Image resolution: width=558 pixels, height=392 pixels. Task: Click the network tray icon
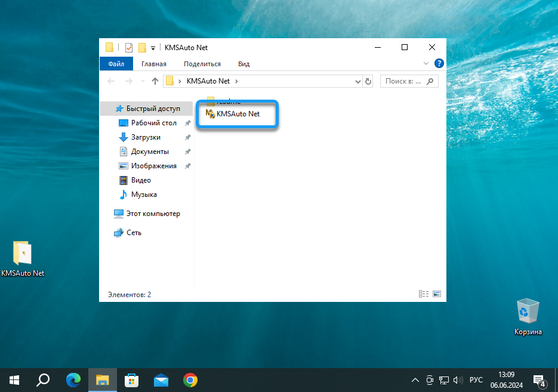click(x=444, y=380)
